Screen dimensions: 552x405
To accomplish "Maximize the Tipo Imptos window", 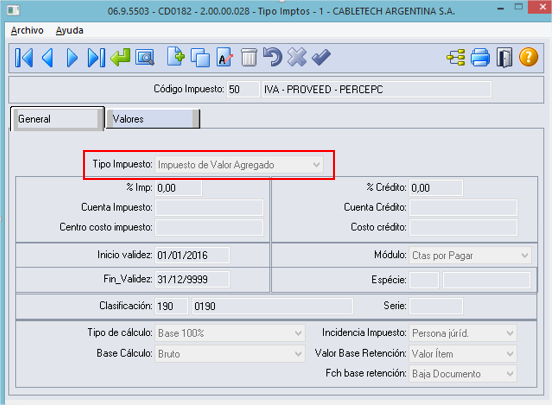I will pos(518,7).
